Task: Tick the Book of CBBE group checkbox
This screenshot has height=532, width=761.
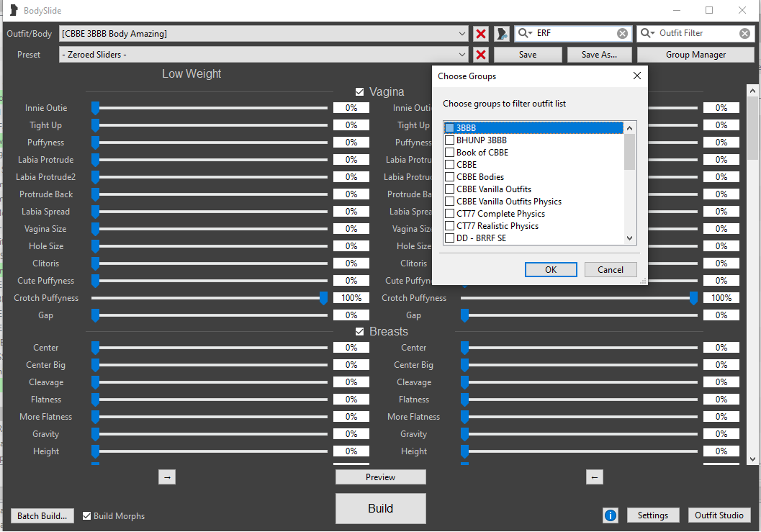Action: [449, 153]
